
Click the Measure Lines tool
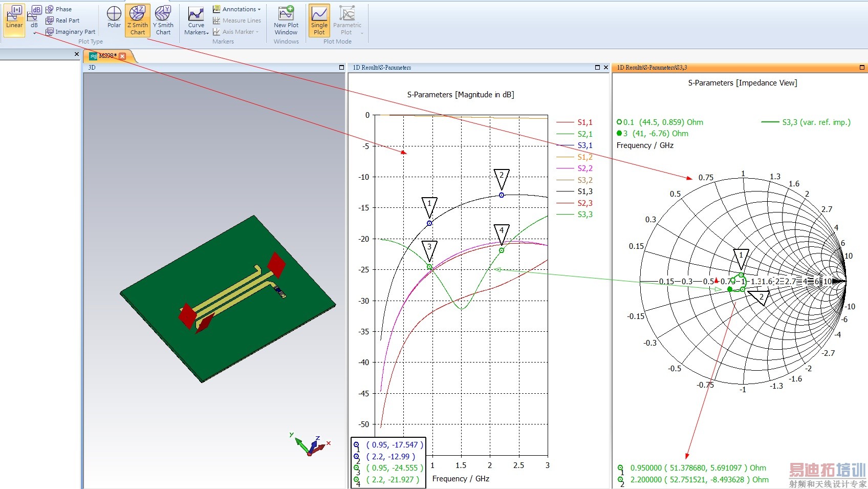click(236, 20)
